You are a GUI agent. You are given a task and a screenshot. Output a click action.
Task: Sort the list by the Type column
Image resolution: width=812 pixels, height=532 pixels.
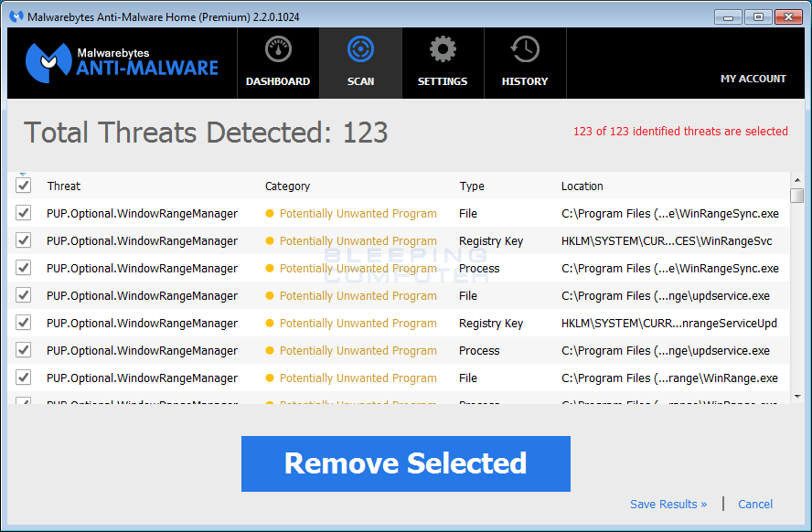[x=471, y=186]
